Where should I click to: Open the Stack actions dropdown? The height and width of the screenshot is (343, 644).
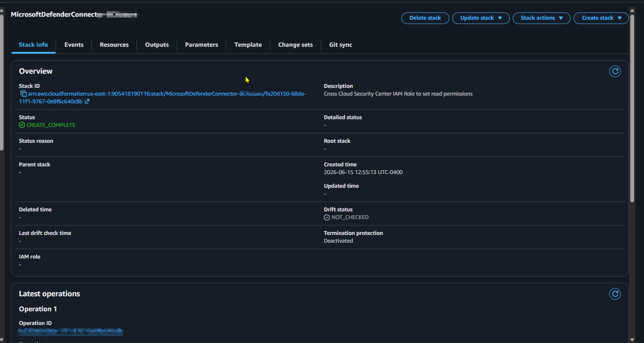(542, 18)
